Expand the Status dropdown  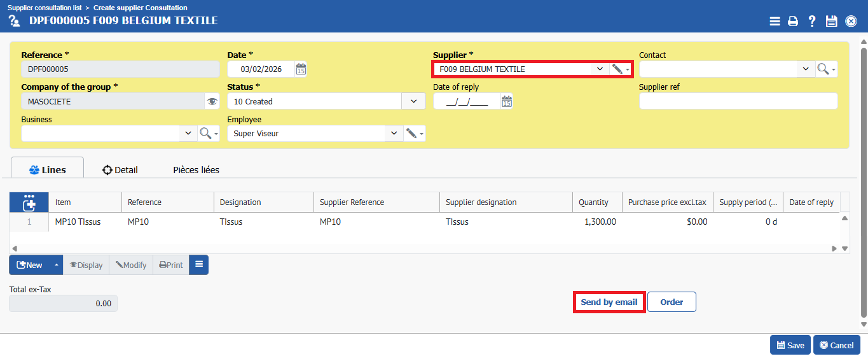414,101
